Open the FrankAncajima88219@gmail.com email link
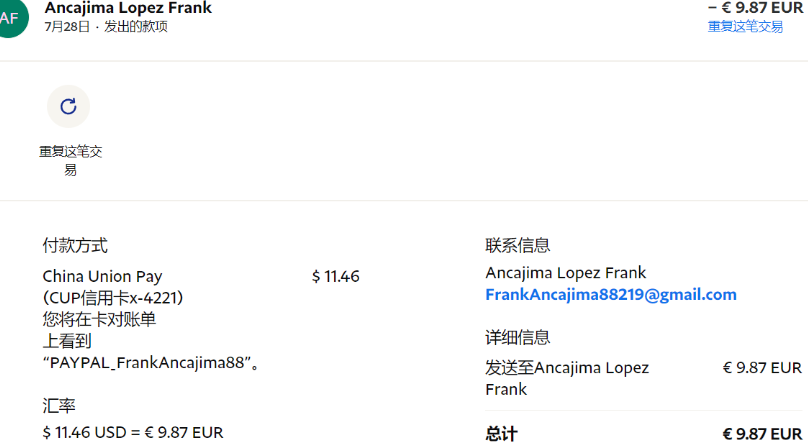 coord(610,295)
